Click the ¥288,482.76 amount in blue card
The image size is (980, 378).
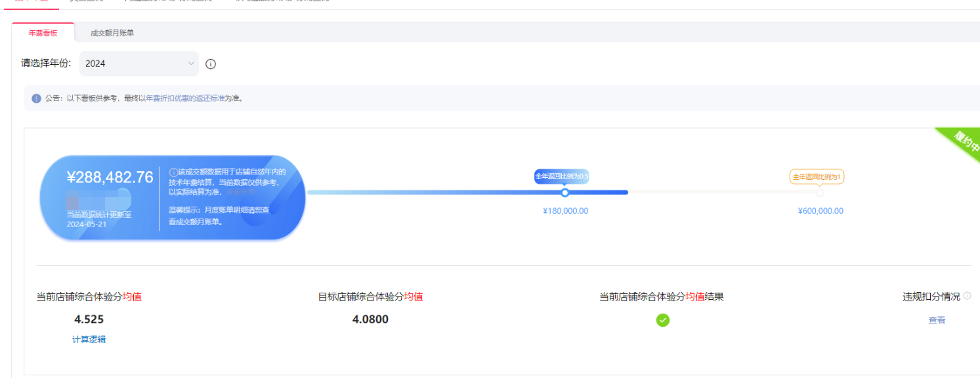(110, 177)
